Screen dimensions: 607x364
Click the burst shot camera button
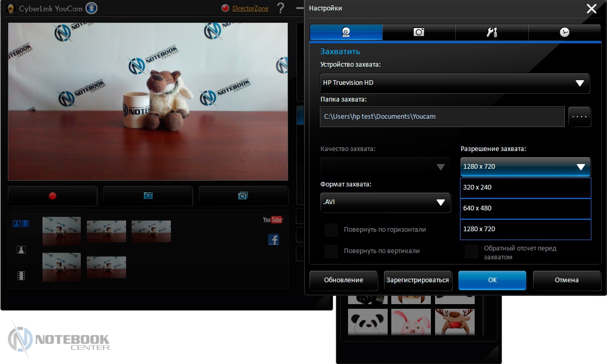tap(243, 196)
